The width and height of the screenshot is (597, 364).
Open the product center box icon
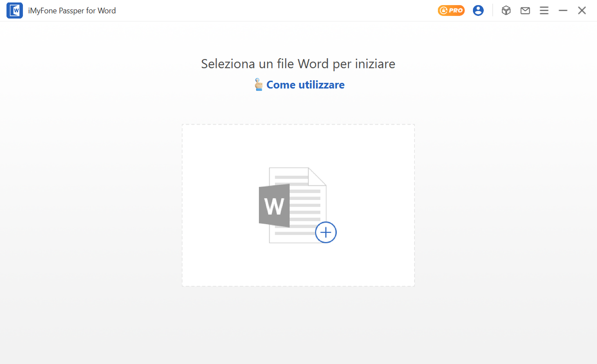(x=506, y=10)
